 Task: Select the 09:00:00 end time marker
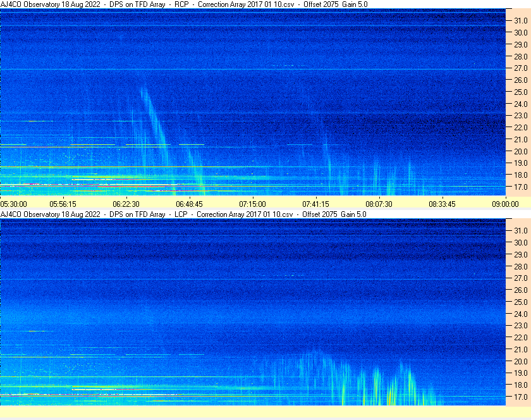click(x=505, y=204)
